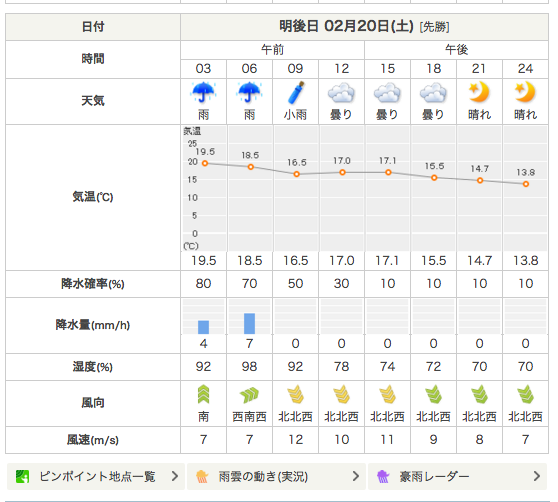Click the 天気 row label
Image resolution: width=558 pixels, height=502 pixels.
(93, 101)
